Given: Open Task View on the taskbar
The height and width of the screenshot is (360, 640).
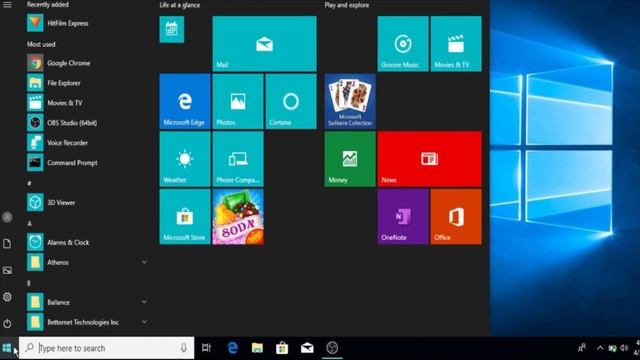Looking at the screenshot, I should point(206,348).
